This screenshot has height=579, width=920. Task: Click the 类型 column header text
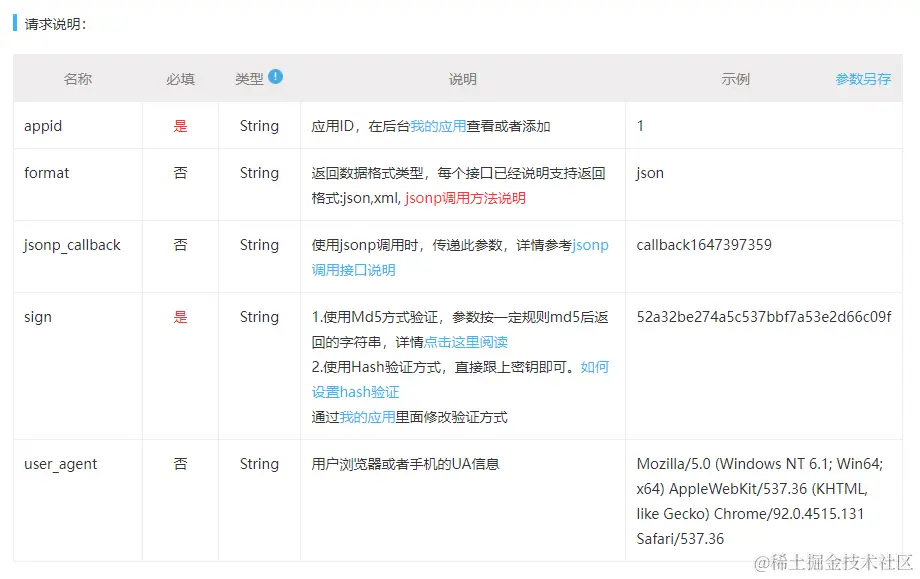click(x=249, y=79)
